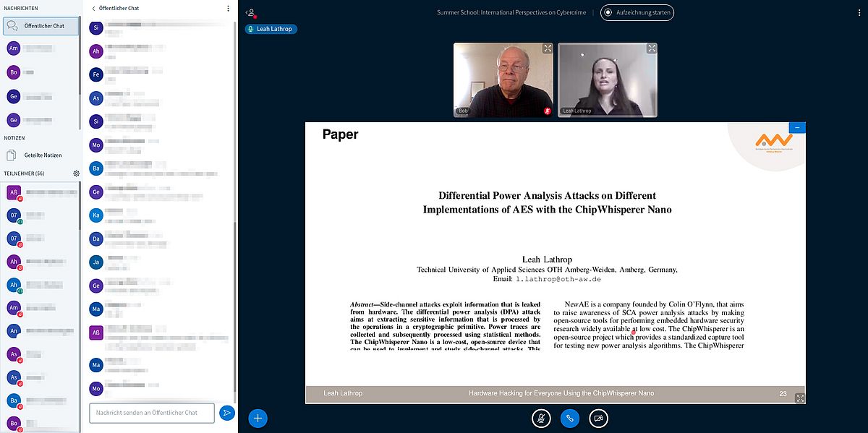Select participant A8 in Teilnehmer list
This screenshot has width=868, height=433.
coord(40,193)
